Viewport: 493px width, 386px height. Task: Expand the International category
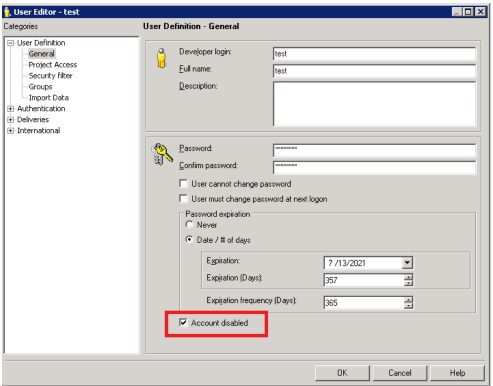(x=11, y=131)
